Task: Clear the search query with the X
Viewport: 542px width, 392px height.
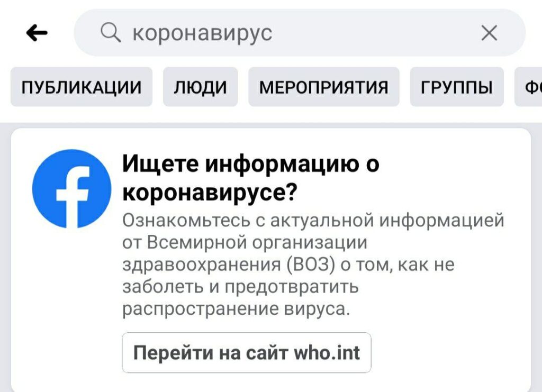Action: pos(489,33)
